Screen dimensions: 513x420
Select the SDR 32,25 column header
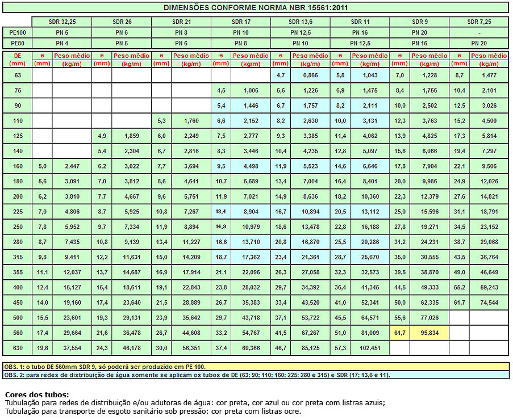pos(62,22)
